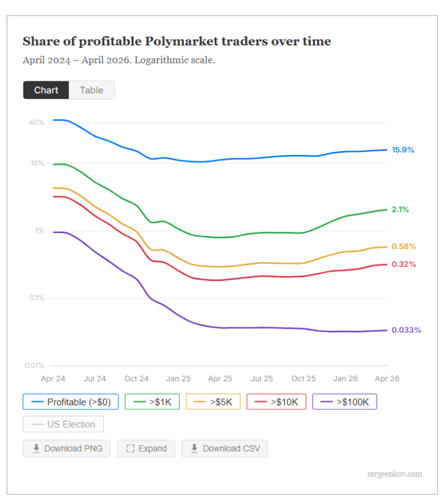Click the dashed line icon in US Election legend
441x504 pixels.
coord(37,424)
